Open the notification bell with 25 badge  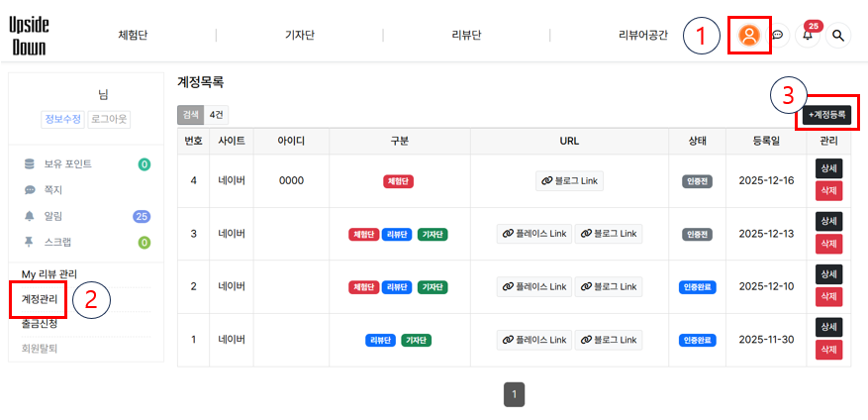pyautogui.click(x=808, y=36)
